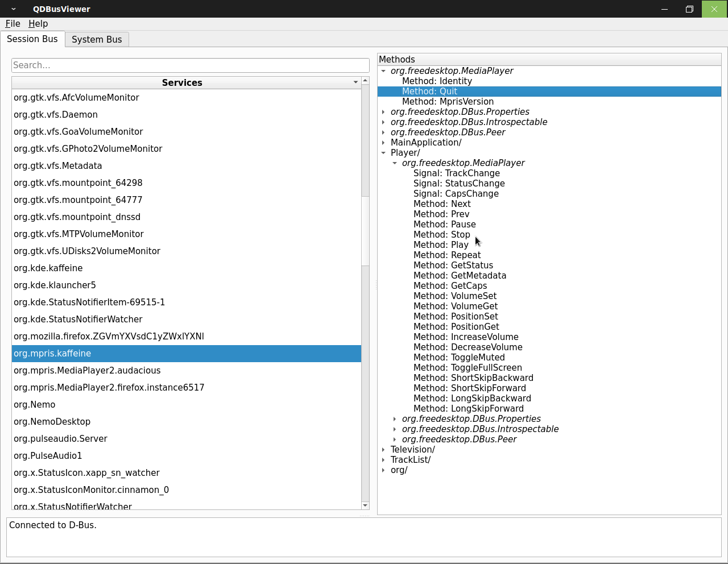The height and width of the screenshot is (564, 728).
Task: Restore the window with the title bar button
Action: [x=689, y=9]
